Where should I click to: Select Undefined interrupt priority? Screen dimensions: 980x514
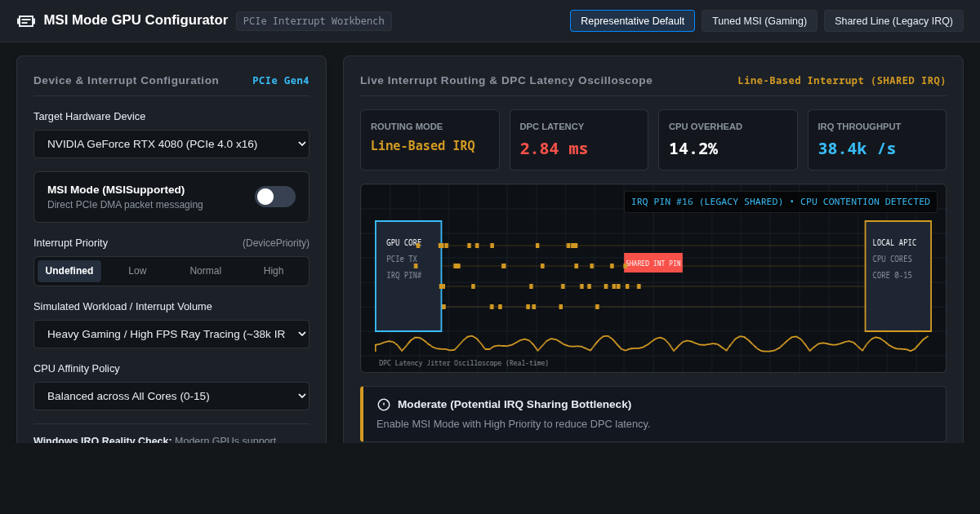coord(69,271)
